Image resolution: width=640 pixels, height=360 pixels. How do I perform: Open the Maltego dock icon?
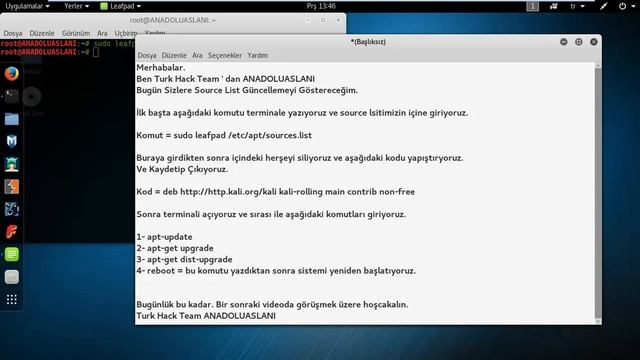pos(12,209)
